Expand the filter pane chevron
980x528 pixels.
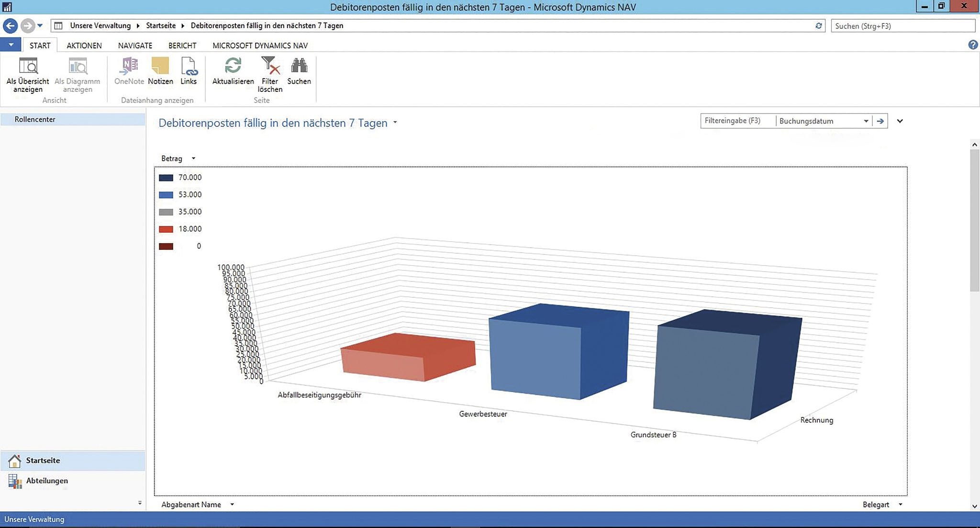(x=900, y=121)
